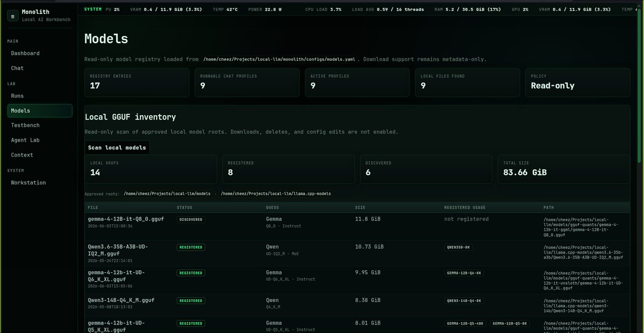Screen dimensions: 644x333
Task: Toggle the sidebar hamburger menu icon
Action: click(x=12, y=16)
